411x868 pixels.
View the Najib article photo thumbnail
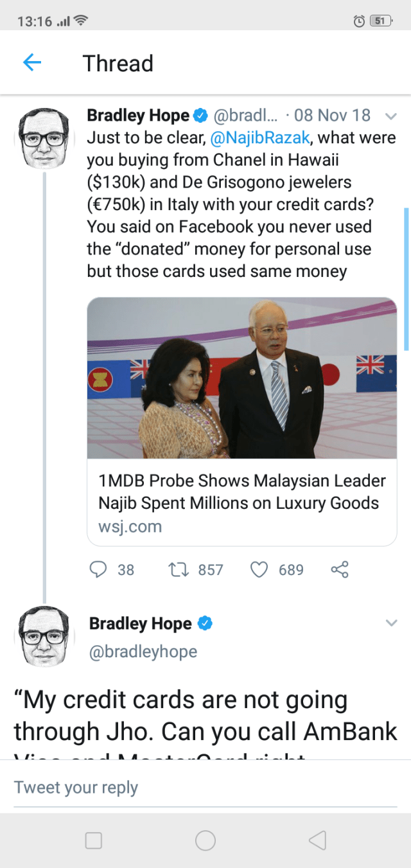(241, 378)
